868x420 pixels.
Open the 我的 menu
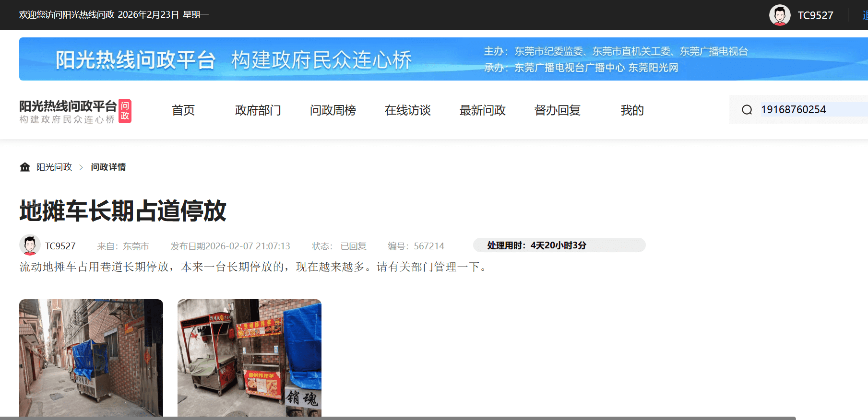pos(632,110)
